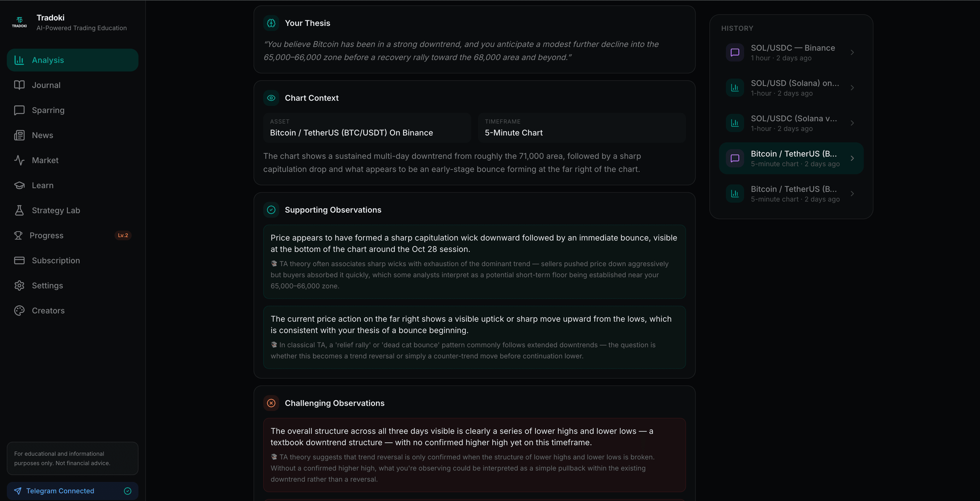
Task: Select the Sparring icon in the sidebar
Action: pyautogui.click(x=19, y=110)
